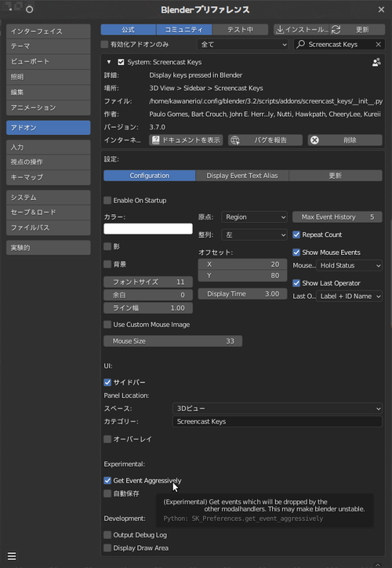
Task: Enable Output Debug Log
Action: (x=107, y=535)
